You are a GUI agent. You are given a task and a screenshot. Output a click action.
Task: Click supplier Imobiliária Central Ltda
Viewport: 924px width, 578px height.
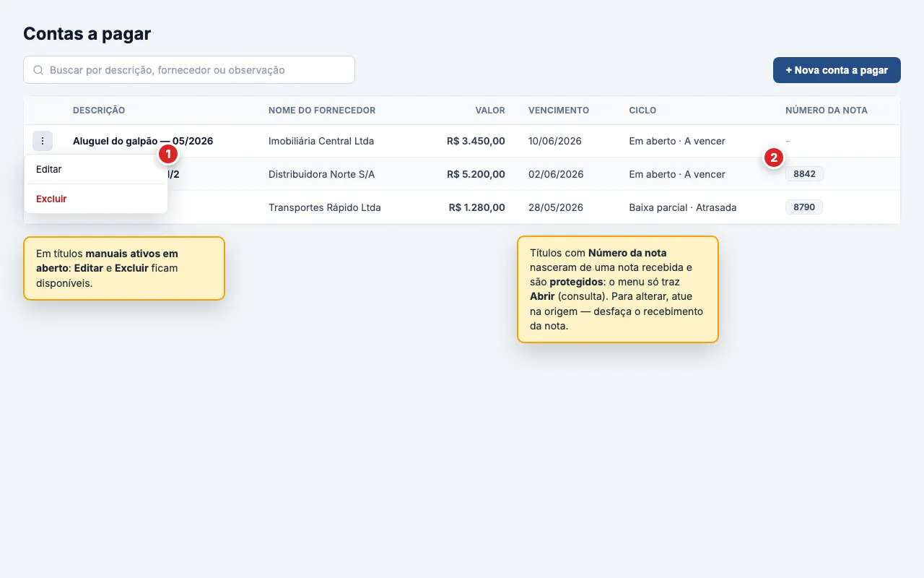pyautogui.click(x=321, y=141)
